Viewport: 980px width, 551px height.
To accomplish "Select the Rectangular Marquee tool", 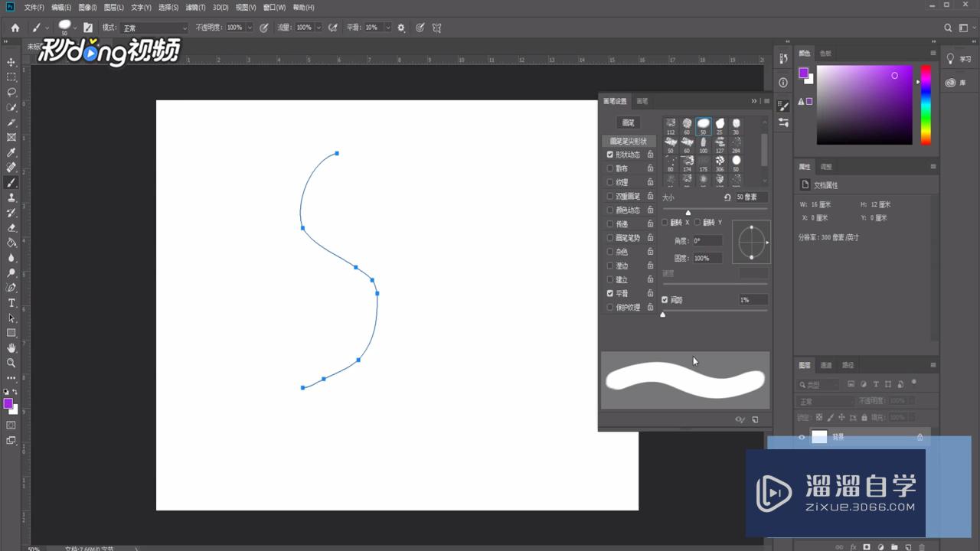I will click(11, 77).
